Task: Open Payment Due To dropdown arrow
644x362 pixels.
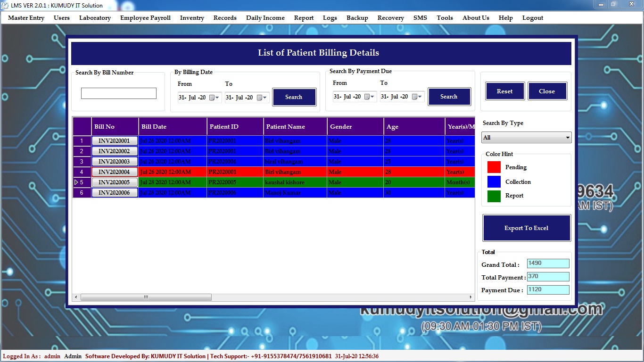Action: [x=420, y=97]
